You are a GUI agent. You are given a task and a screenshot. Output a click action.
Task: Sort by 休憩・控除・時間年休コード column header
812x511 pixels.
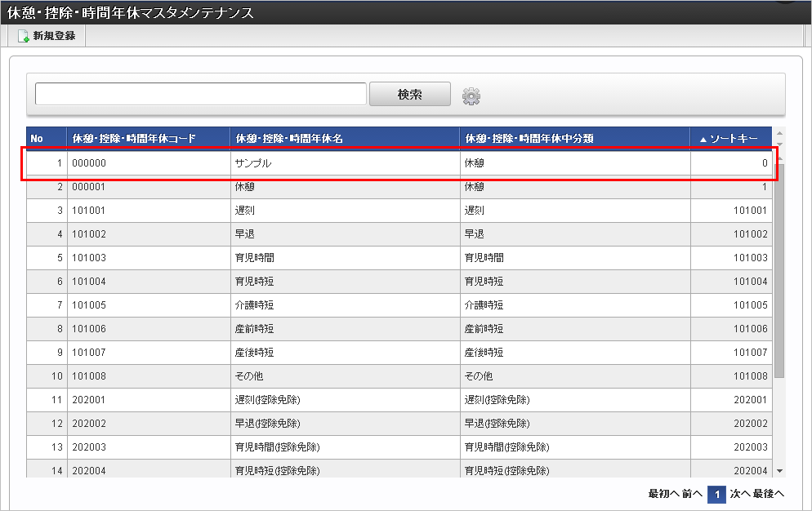pos(149,138)
